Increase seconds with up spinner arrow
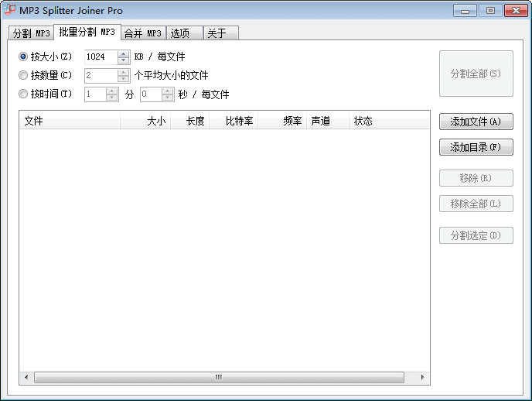 168,91
